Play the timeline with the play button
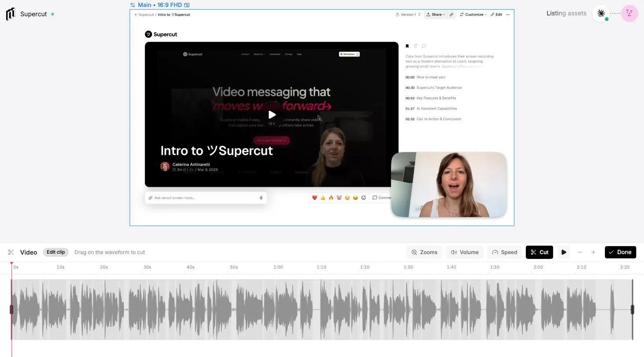Viewport: 644px width, 357px height. (x=564, y=252)
